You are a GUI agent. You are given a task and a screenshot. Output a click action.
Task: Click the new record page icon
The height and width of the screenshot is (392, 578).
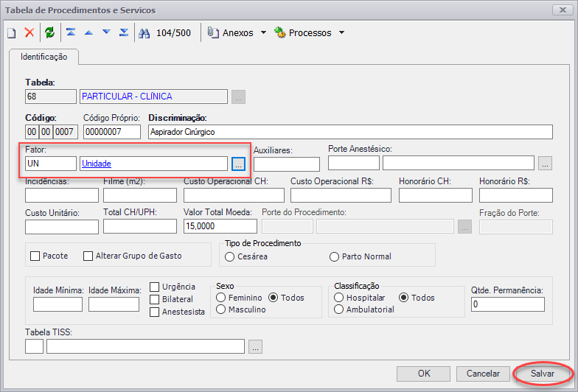pos(12,32)
